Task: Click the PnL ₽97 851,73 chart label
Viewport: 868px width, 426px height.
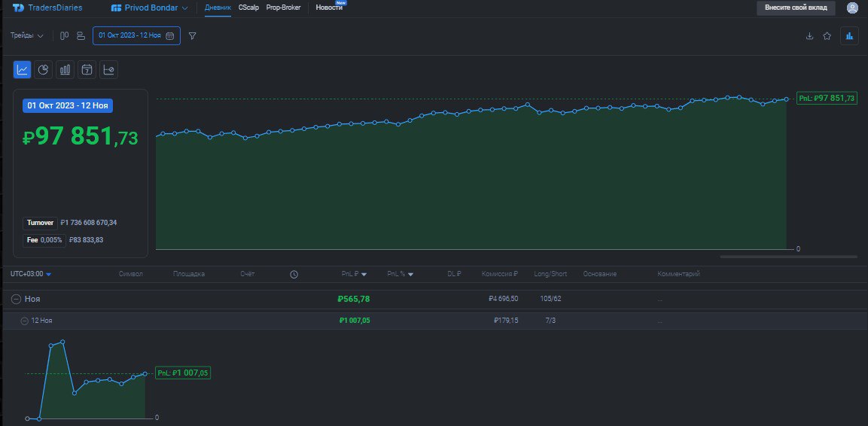Action: [827, 99]
